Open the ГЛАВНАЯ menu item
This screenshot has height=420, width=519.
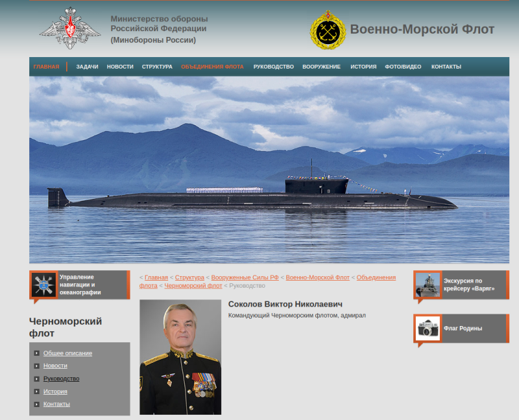tap(46, 67)
